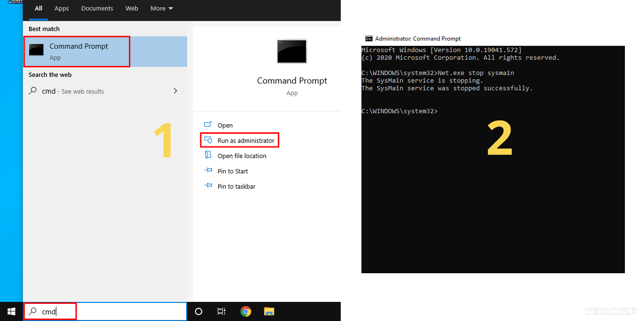This screenshot has width=644, height=321.
Task: Open File Explorer from the taskbar
Action: click(x=269, y=311)
